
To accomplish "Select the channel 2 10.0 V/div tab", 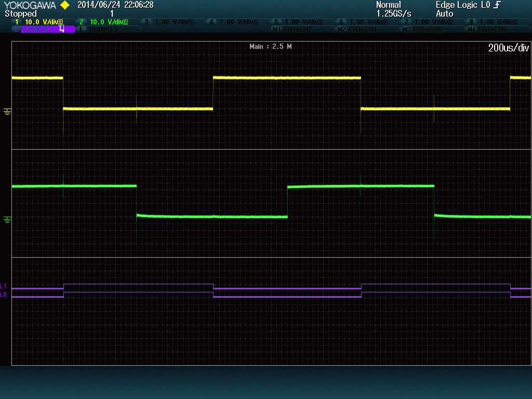I will (108, 22).
